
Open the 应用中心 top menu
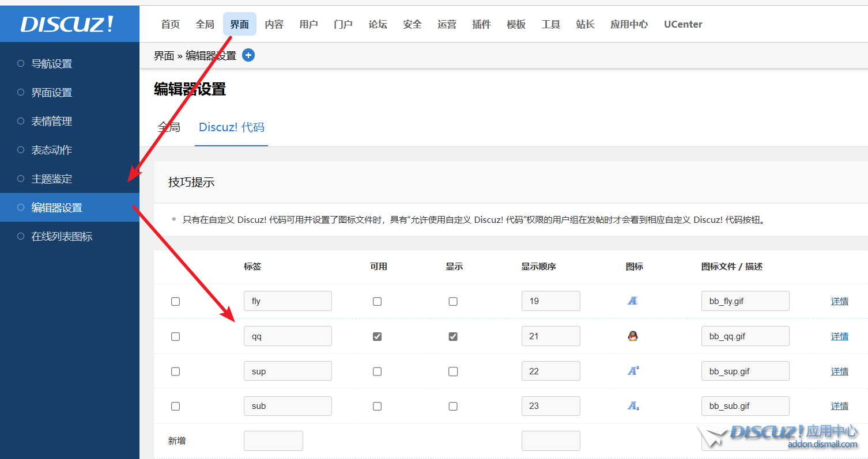[629, 24]
